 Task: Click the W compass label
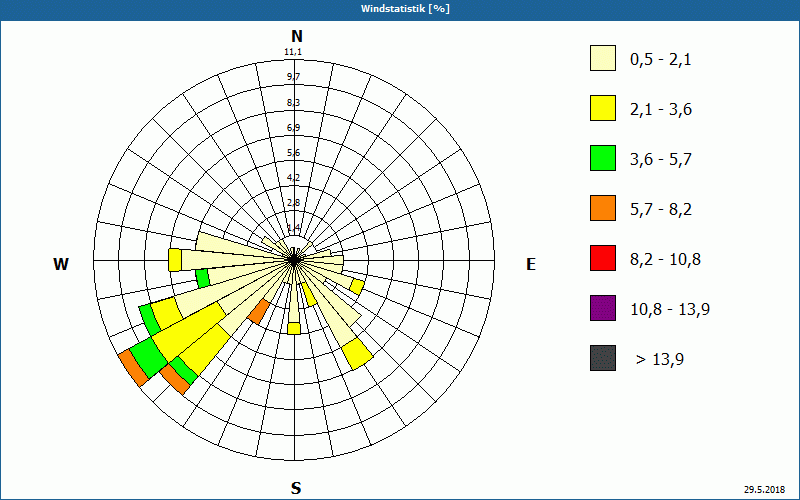click(61, 264)
